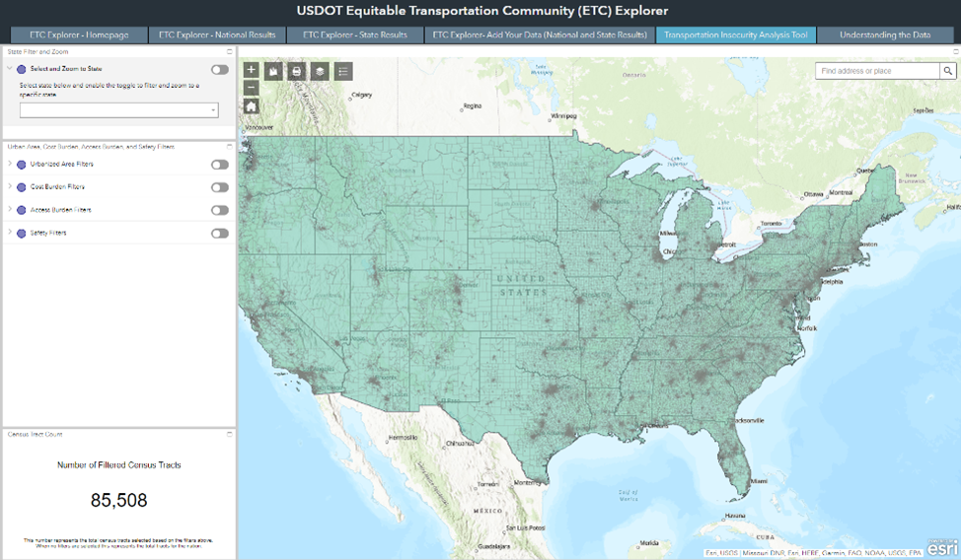Click the 85,508 census tract count value

pos(119,500)
